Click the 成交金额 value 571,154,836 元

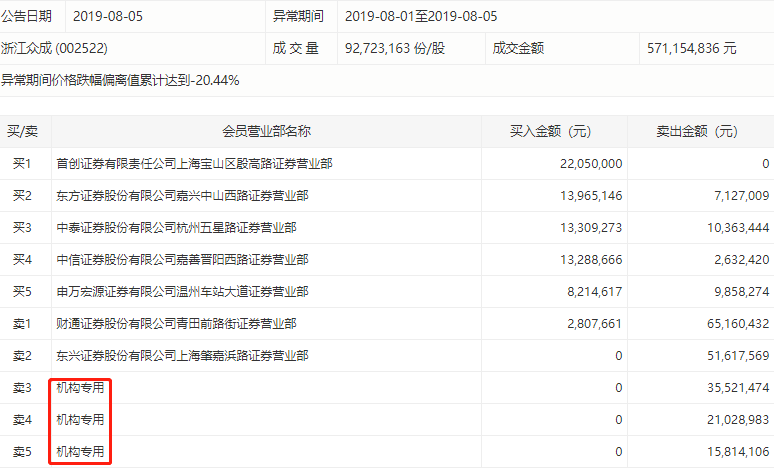(x=691, y=47)
